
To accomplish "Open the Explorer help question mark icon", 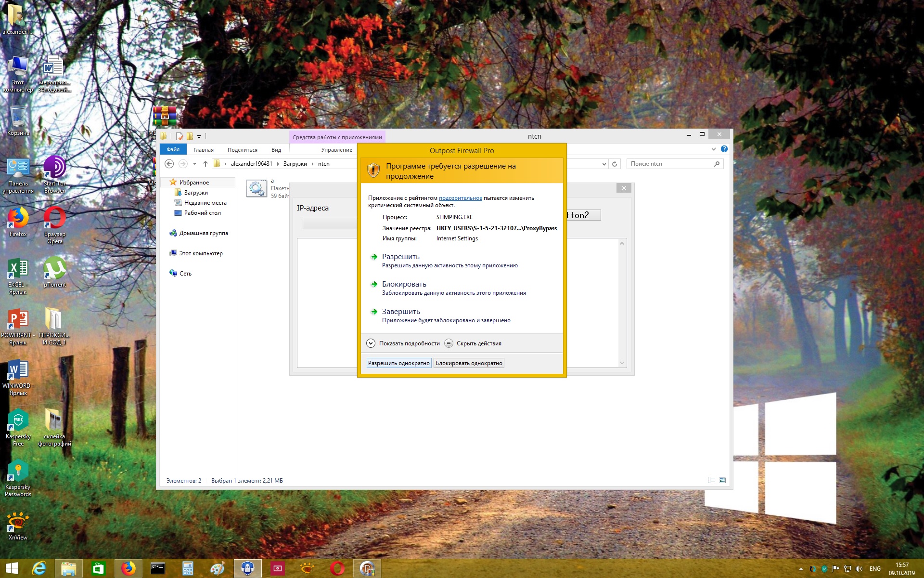I will pyautogui.click(x=724, y=149).
